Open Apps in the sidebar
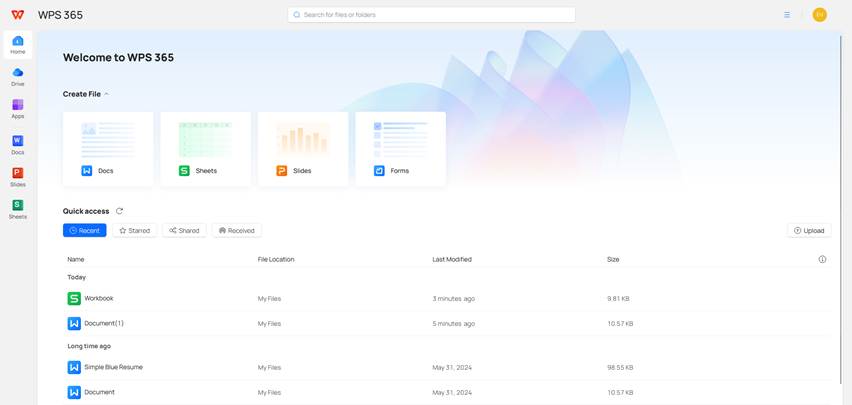 point(18,109)
